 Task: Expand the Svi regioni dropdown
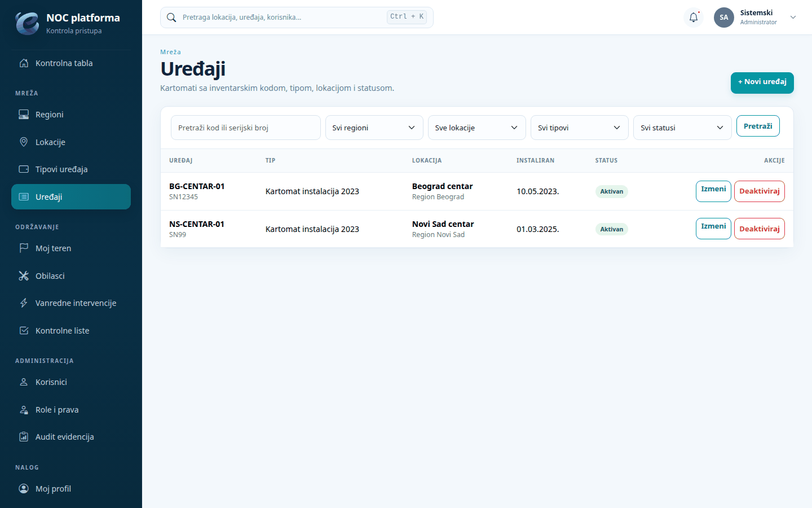pyautogui.click(x=374, y=128)
